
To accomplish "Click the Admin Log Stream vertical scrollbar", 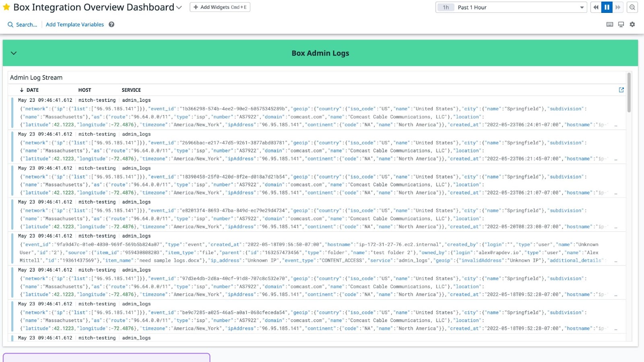I will tap(629, 93).
